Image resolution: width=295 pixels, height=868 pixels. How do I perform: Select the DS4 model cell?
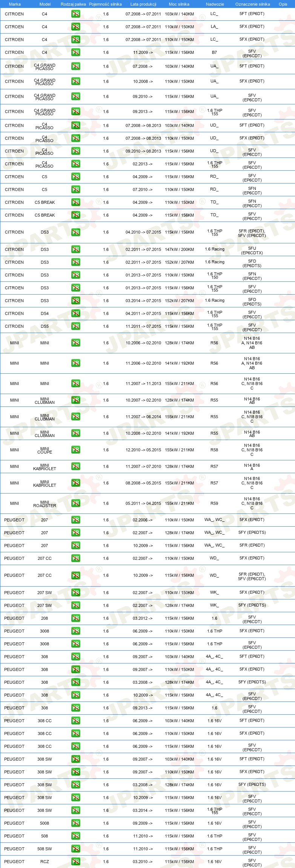pyautogui.click(x=45, y=313)
